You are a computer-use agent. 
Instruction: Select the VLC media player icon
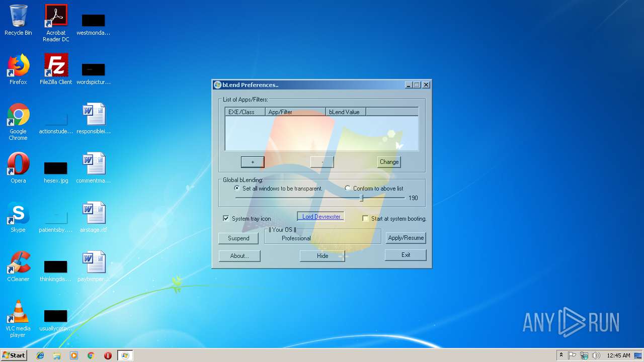(x=18, y=319)
